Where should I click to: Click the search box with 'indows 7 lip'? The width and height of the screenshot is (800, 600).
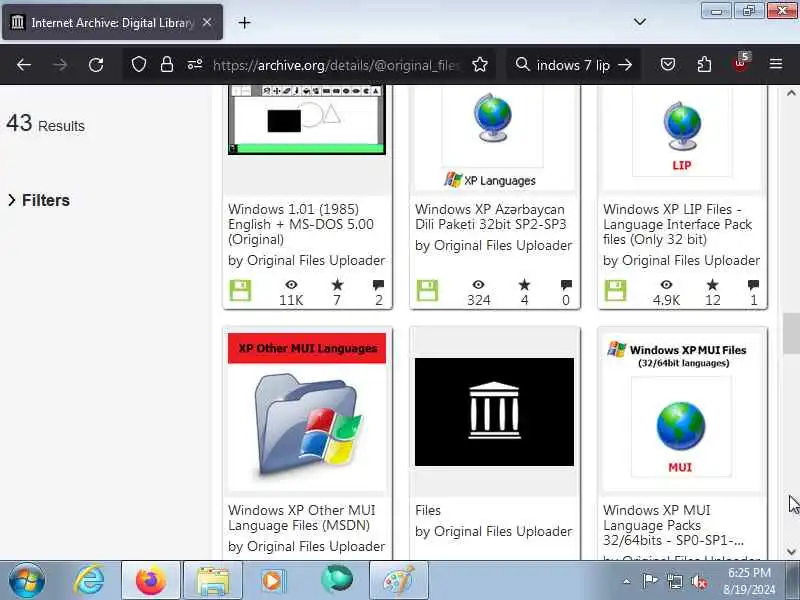click(573, 65)
